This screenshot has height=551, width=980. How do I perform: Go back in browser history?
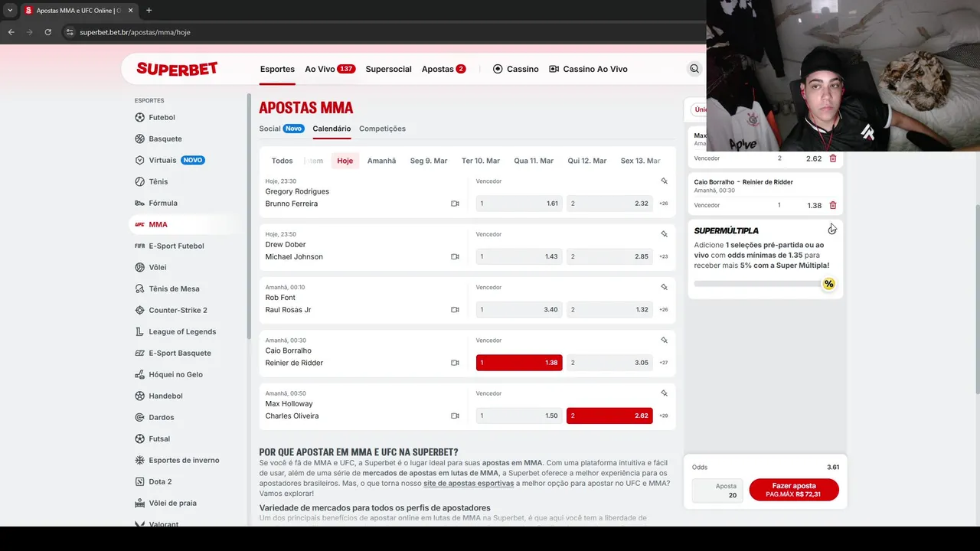click(11, 32)
